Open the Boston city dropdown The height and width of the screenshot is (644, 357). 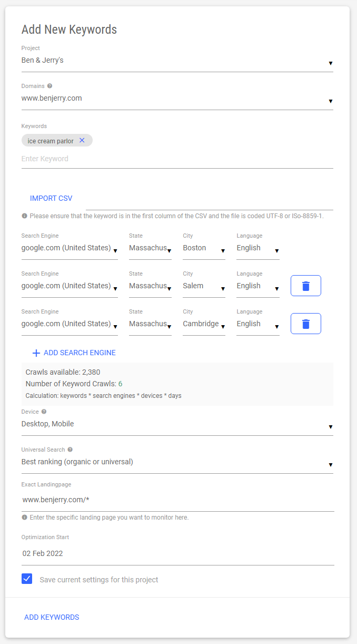[x=204, y=249]
